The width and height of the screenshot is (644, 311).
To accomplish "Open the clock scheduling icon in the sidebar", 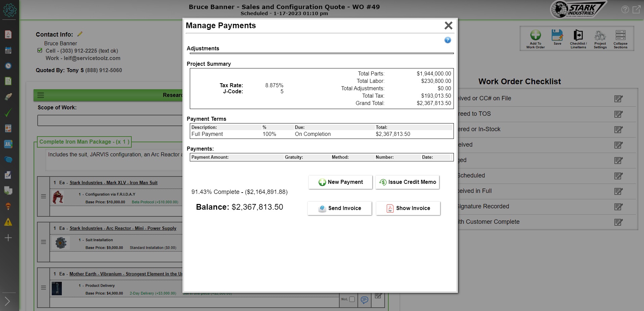I will pyautogui.click(x=8, y=66).
